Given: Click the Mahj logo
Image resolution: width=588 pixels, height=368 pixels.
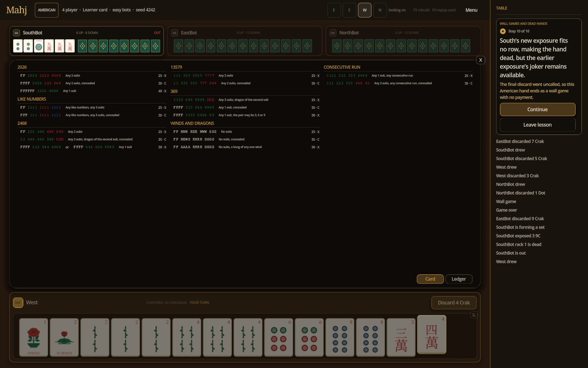Looking at the screenshot, I should pyautogui.click(x=16, y=10).
